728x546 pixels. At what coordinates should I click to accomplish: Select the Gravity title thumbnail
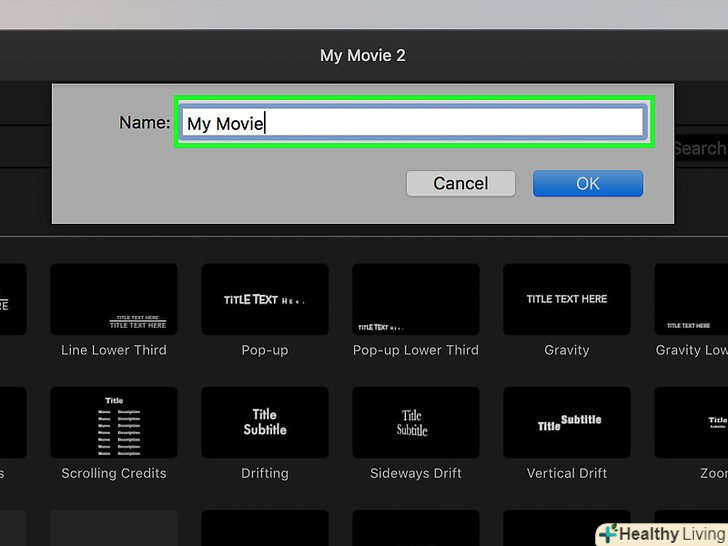click(x=566, y=299)
